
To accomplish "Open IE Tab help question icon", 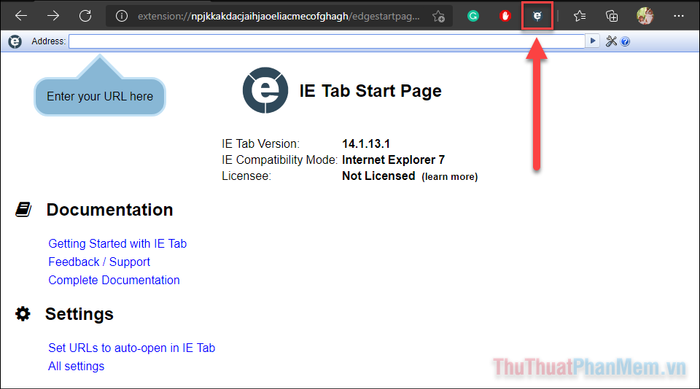I will [x=625, y=42].
